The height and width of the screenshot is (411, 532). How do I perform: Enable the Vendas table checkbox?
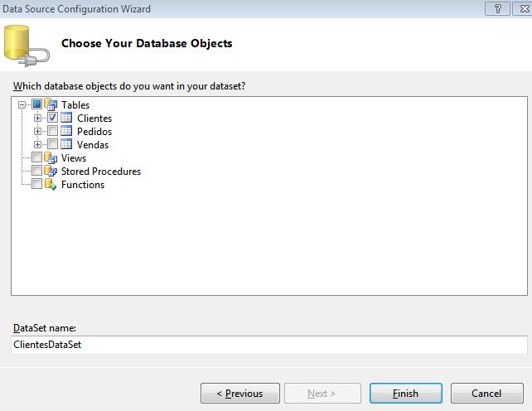pos(53,145)
